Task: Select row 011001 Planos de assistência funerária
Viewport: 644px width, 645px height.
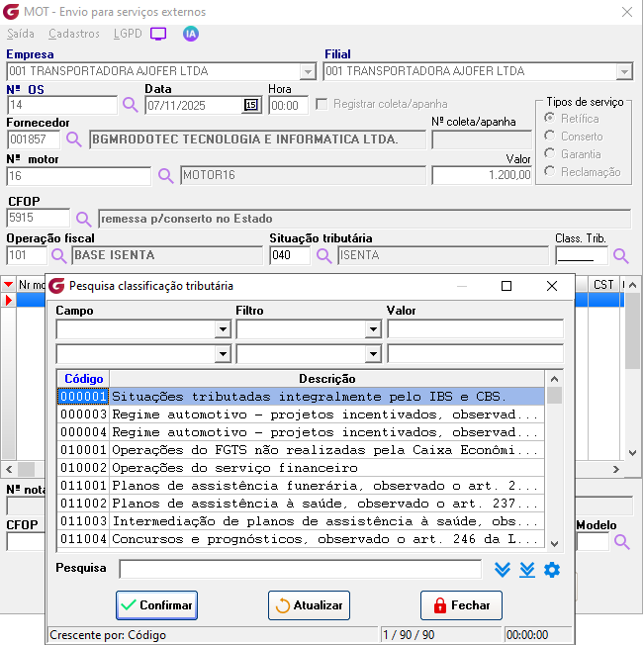Action: [301, 486]
